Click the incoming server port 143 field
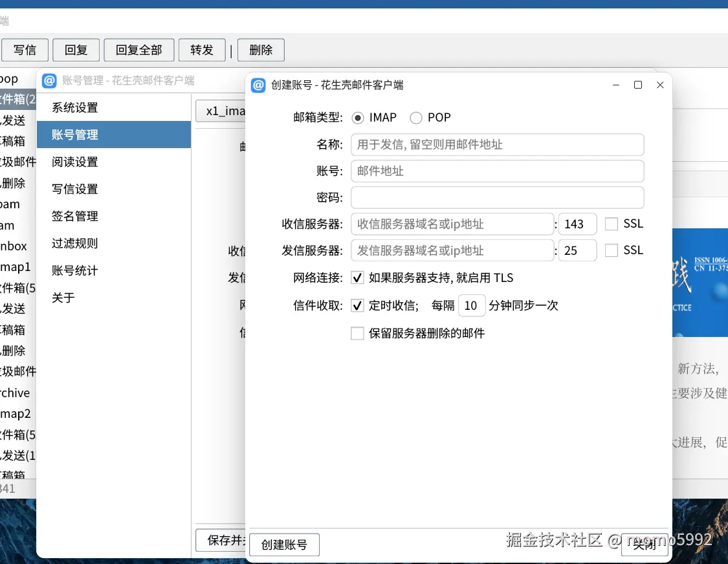The height and width of the screenshot is (564, 728). click(577, 224)
